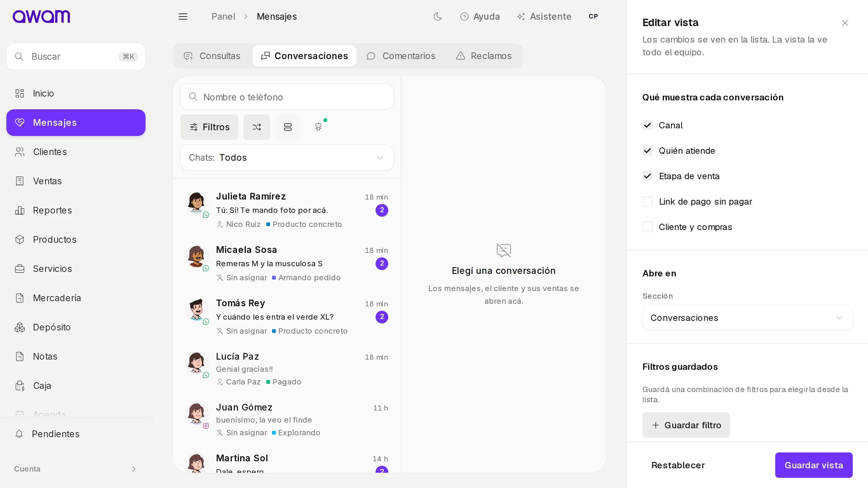Click Guardar vista button
Image resolution: width=868 pixels, height=488 pixels.
pyautogui.click(x=814, y=465)
